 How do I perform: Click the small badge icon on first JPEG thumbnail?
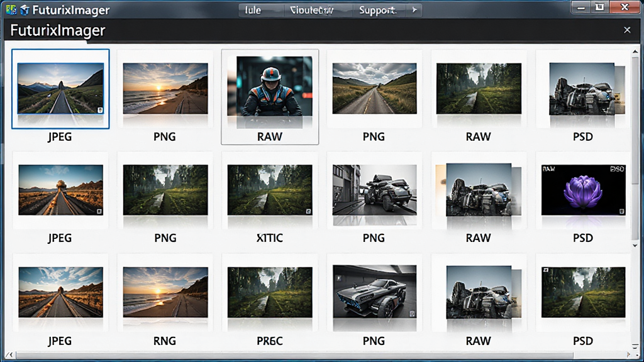coord(100,109)
